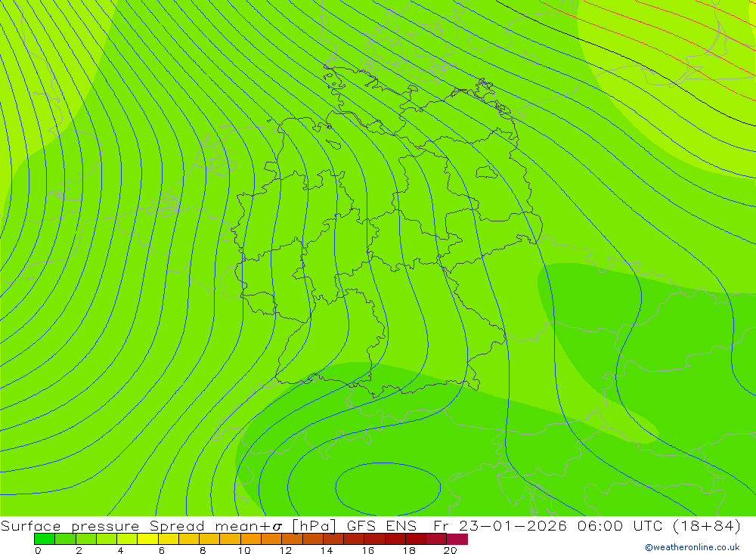Click the "(18+84)" forecast offset text
Viewport: 756px width, 554px height.
click(x=706, y=525)
